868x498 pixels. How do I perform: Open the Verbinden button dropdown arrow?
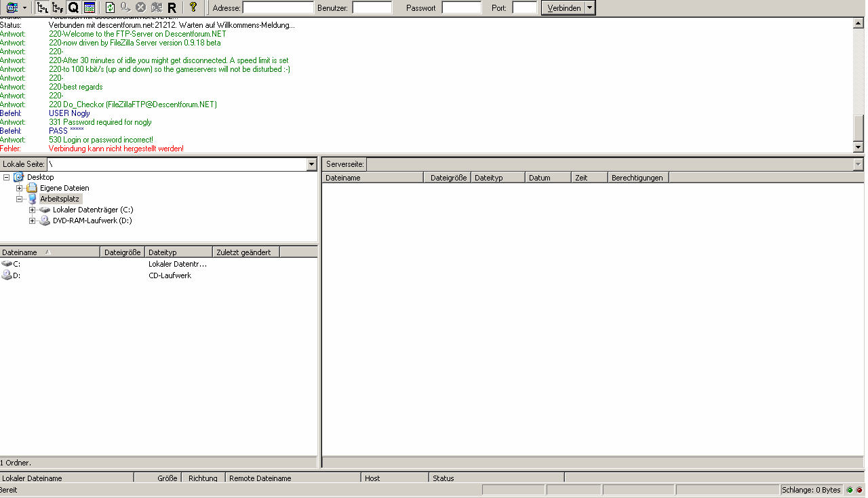tap(589, 8)
